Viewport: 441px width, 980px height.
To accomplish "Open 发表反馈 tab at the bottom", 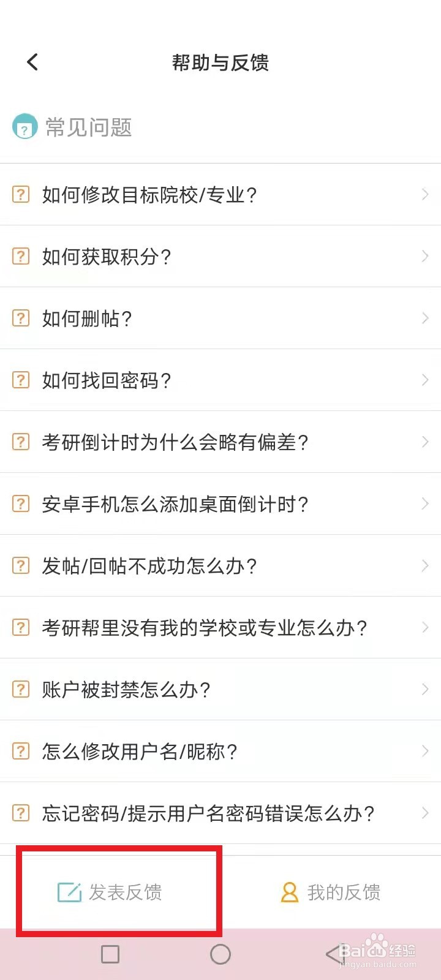I will click(x=110, y=892).
